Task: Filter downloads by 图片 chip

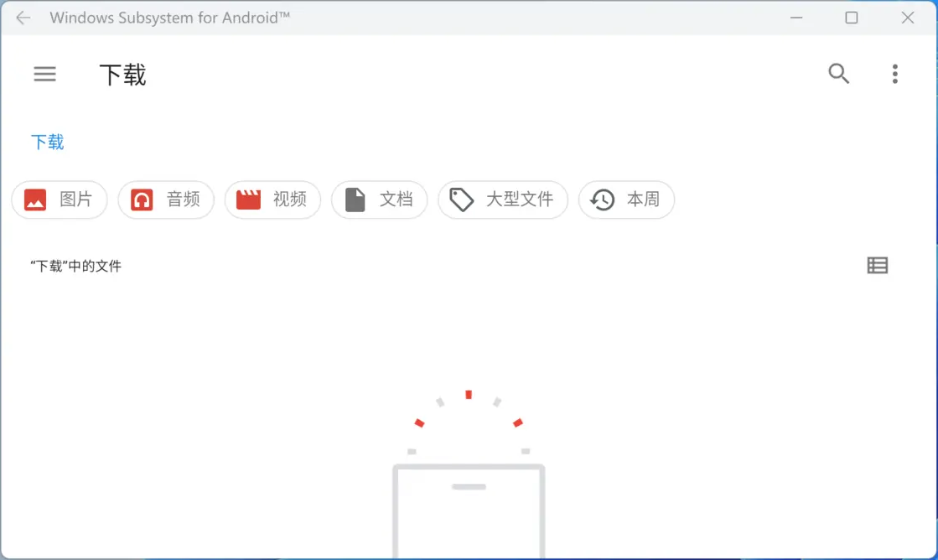Action: (x=59, y=200)
